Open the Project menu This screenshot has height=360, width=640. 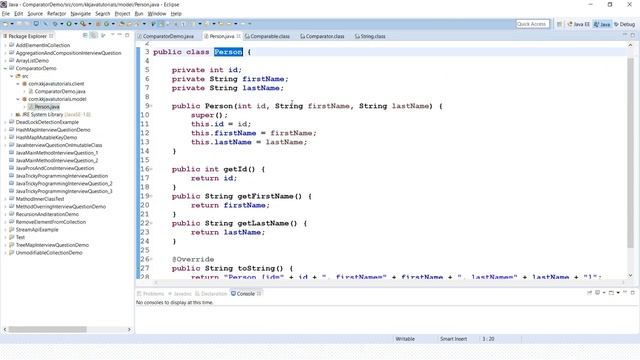[122, 13]
